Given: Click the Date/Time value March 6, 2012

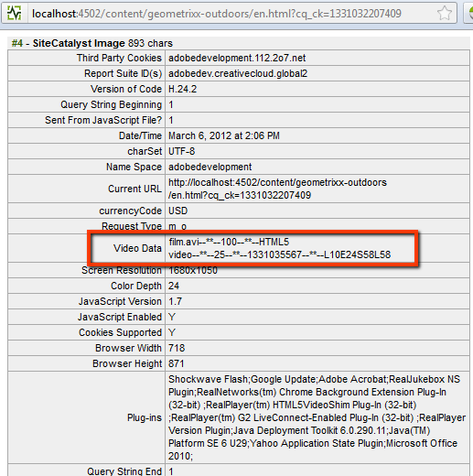Looking at the screenshot, I should click(224, 135).
